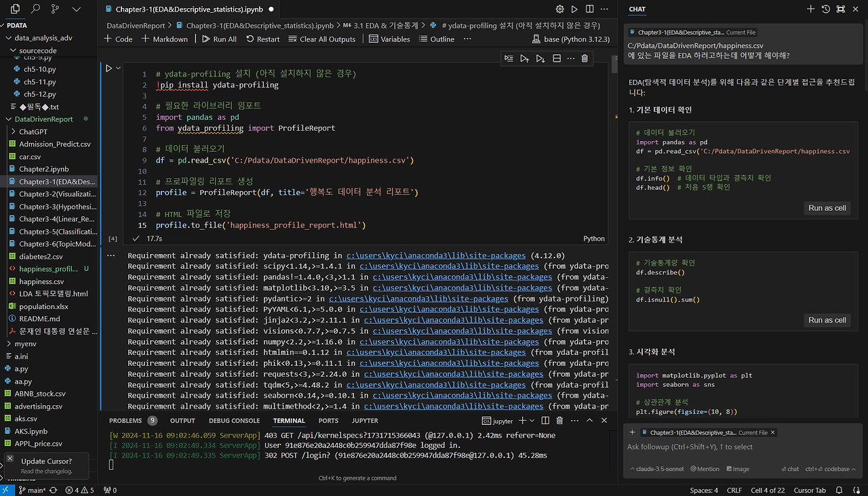The height and width of the screenshot is (496, 868).
Task: Expand the myenv folder
Action: (26, 344)
